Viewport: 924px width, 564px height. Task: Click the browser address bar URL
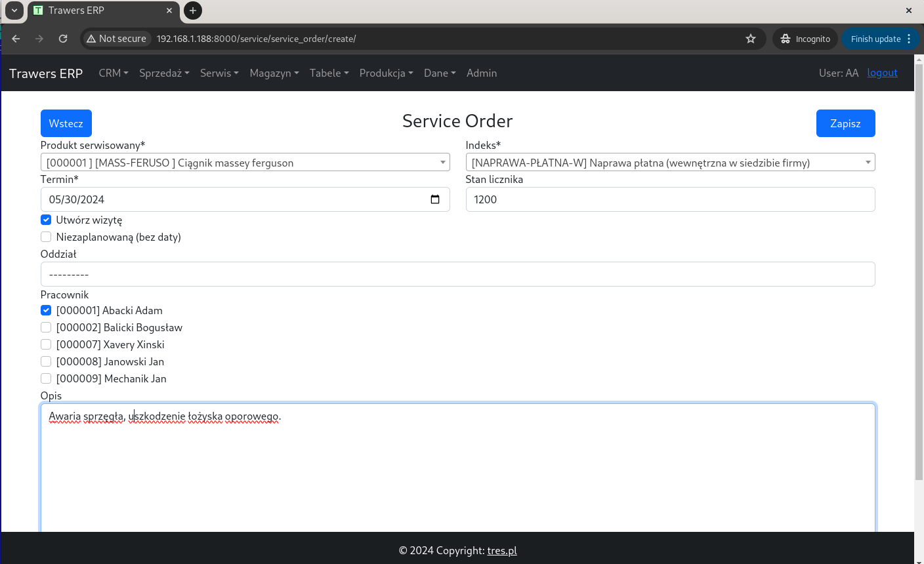(x=257, y=39)
